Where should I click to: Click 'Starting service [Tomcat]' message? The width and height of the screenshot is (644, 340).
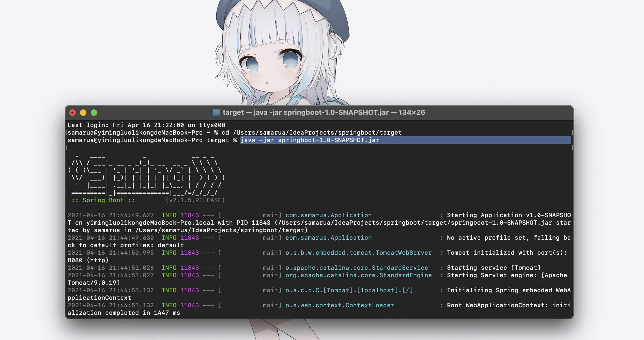[x=494, y=268]
